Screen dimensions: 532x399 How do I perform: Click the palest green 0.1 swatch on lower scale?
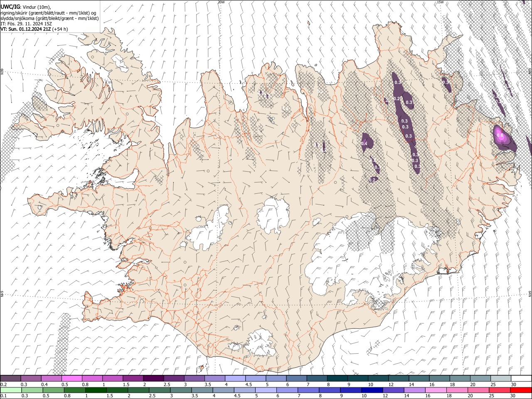(x=11, y=390)
